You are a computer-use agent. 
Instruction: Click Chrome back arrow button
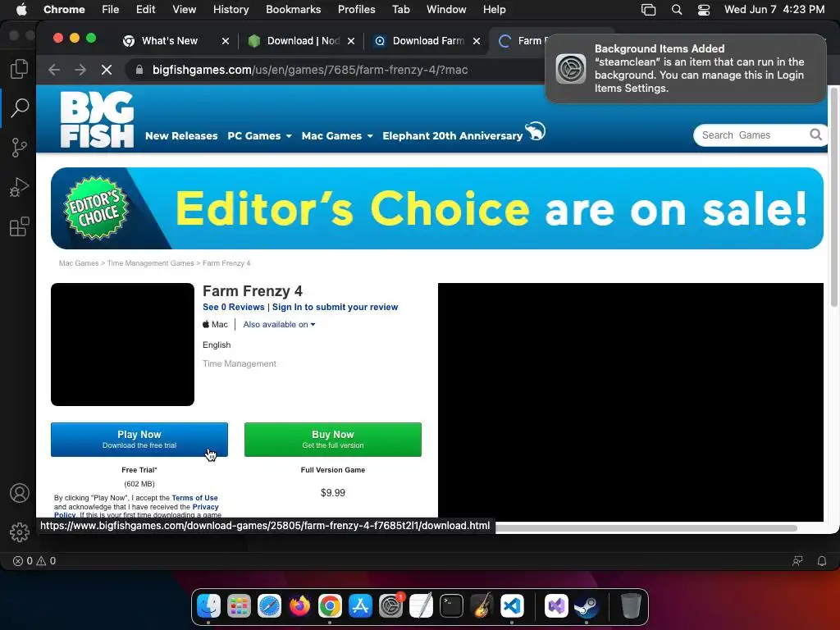[54, 70]
